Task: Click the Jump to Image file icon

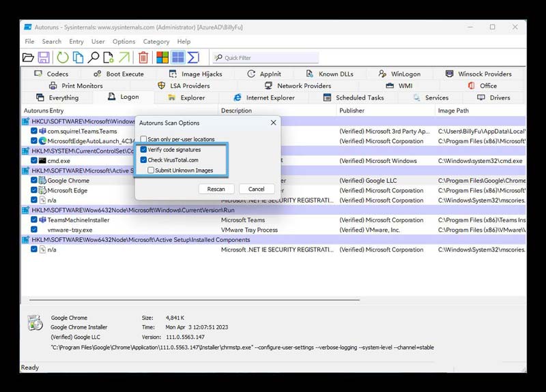Action: click(x=109, y=57)
